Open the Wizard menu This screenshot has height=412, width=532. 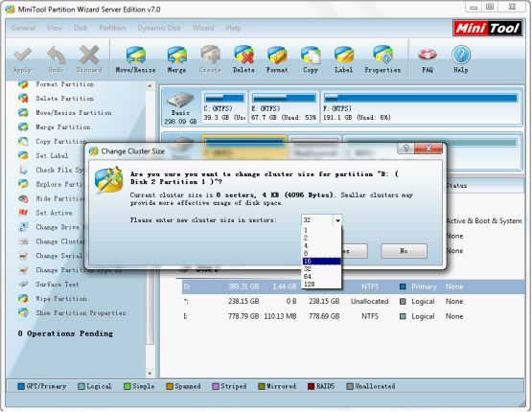(x=203, y=28)
